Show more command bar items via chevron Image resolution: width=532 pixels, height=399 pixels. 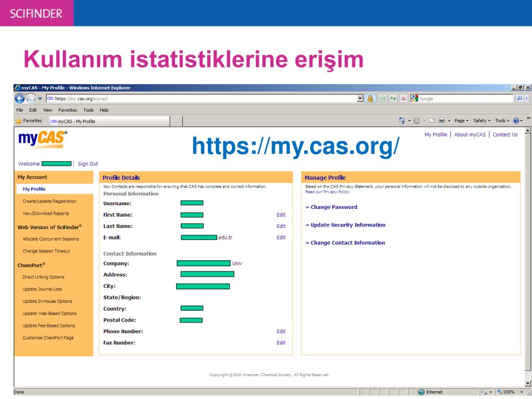click(528, 118)
